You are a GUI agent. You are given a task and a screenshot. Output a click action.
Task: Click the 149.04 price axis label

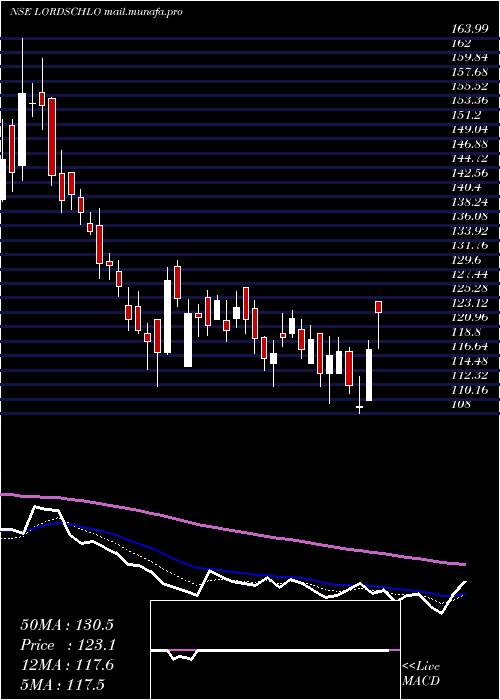(x=471, y=129)
